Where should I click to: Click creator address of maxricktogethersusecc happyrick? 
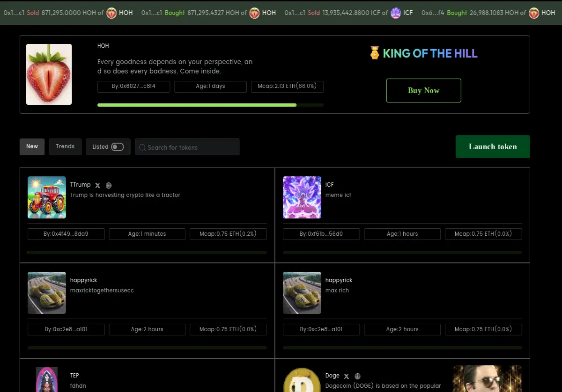tap(66, 329)
